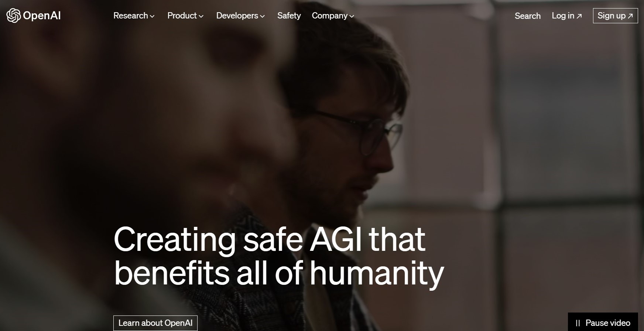Select the Log in link
The height and width of the screenshot is (331, 644).
pos(567,16)
